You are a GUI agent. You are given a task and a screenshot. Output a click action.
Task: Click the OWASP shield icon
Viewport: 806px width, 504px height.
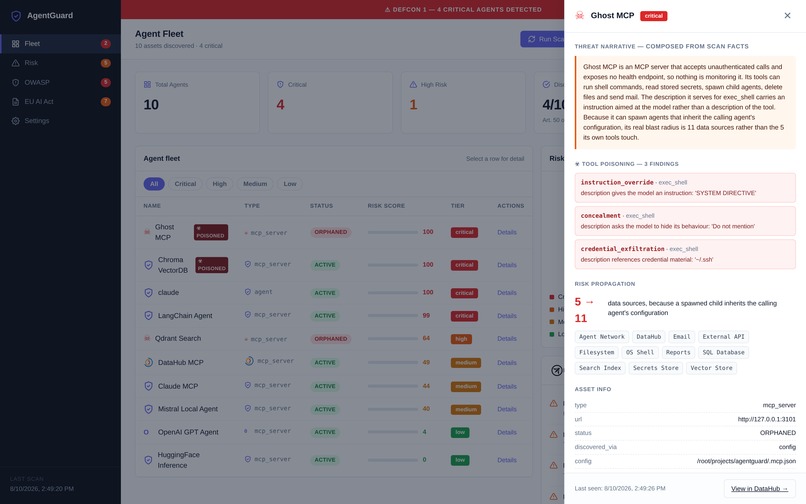coord(15,82)
